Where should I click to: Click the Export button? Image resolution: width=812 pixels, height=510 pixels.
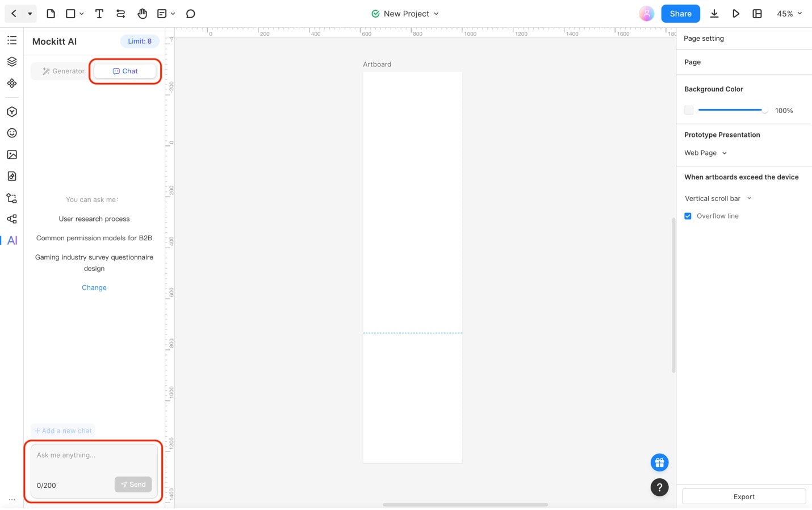[744, 496]
